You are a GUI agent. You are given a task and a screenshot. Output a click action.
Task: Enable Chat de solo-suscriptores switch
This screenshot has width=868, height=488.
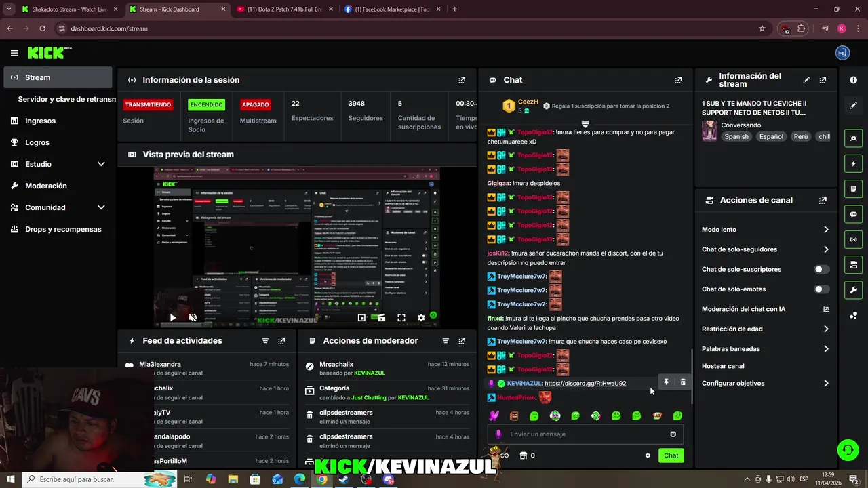click(x=821, y=269)
